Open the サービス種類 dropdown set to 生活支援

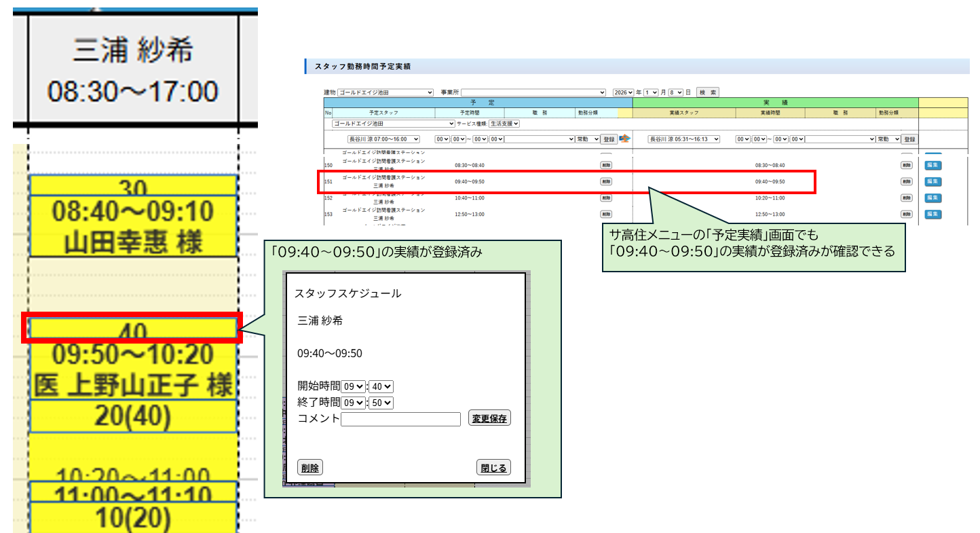[504, 124]
